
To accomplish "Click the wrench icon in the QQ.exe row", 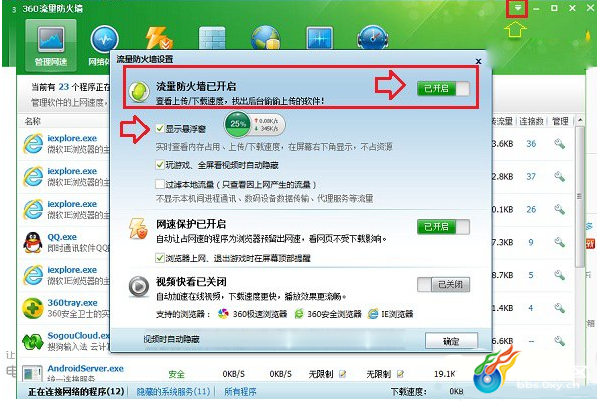I will [x=559, y=242].
